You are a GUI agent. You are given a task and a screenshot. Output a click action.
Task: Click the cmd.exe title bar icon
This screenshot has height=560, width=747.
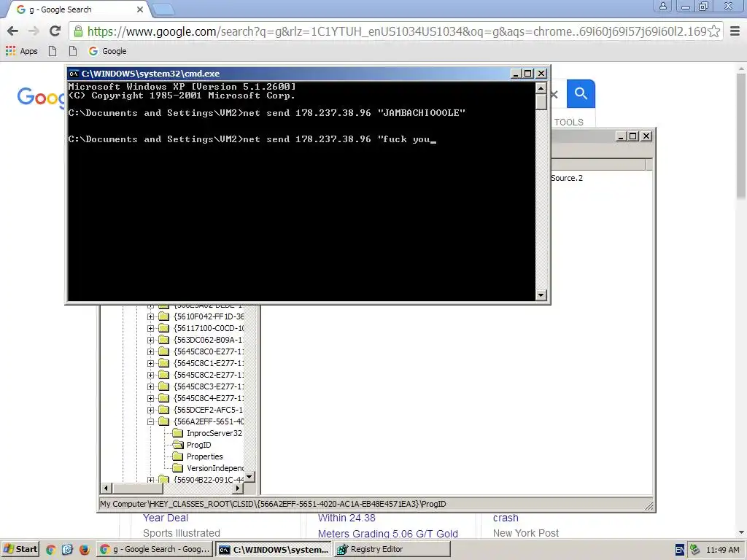click(74, 74)
